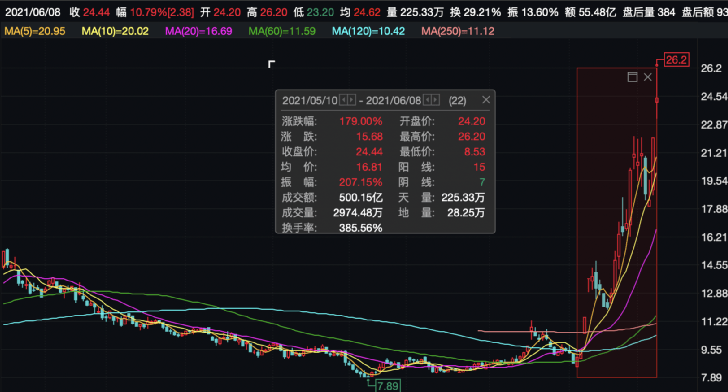
Task: Click the 26.2 highest price marker
Action: pos(676,60)
